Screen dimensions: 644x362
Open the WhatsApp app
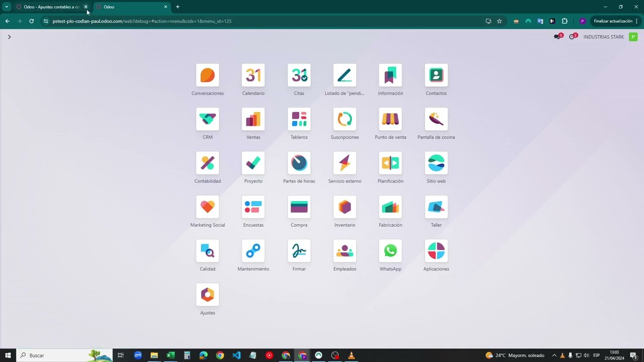click(390, 251)
